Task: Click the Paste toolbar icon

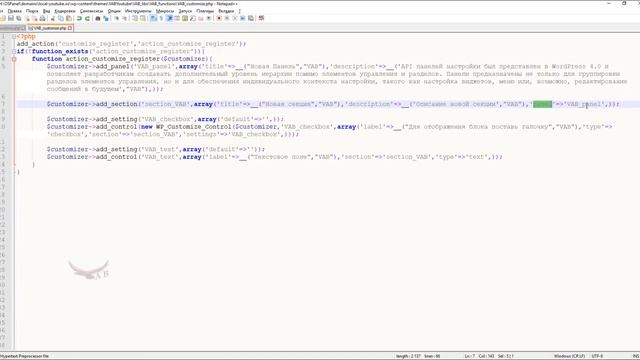Action: (69, 18)
